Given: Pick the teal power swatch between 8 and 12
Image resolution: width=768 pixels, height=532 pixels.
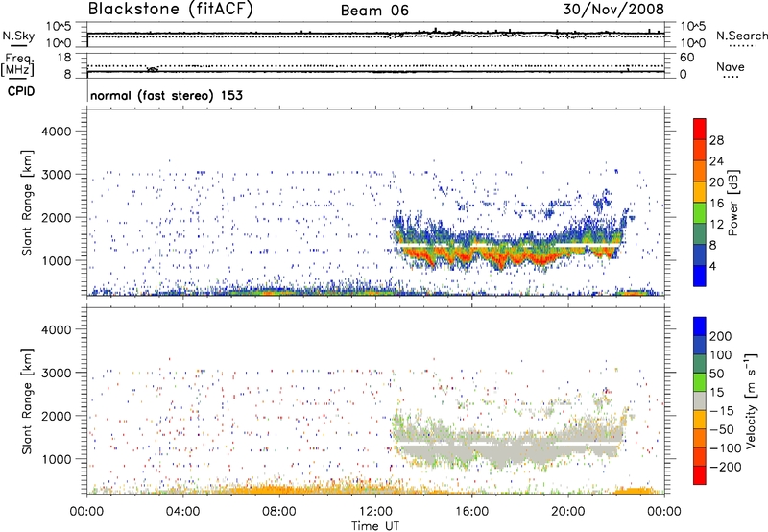Looking at the screenshot, I should point(700,234).
